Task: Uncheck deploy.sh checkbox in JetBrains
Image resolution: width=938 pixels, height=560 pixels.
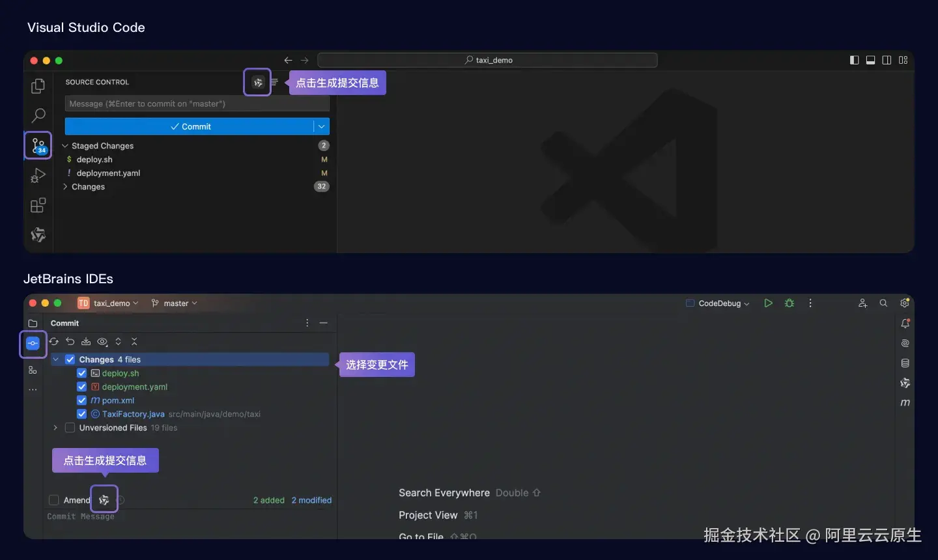Action: (x=82, y=373)
